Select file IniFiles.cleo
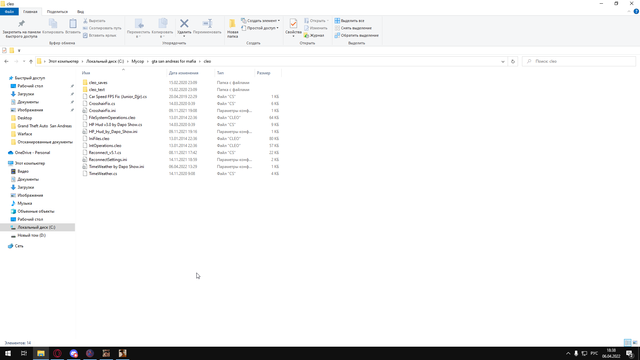640x360 pixels. (99, 138)
